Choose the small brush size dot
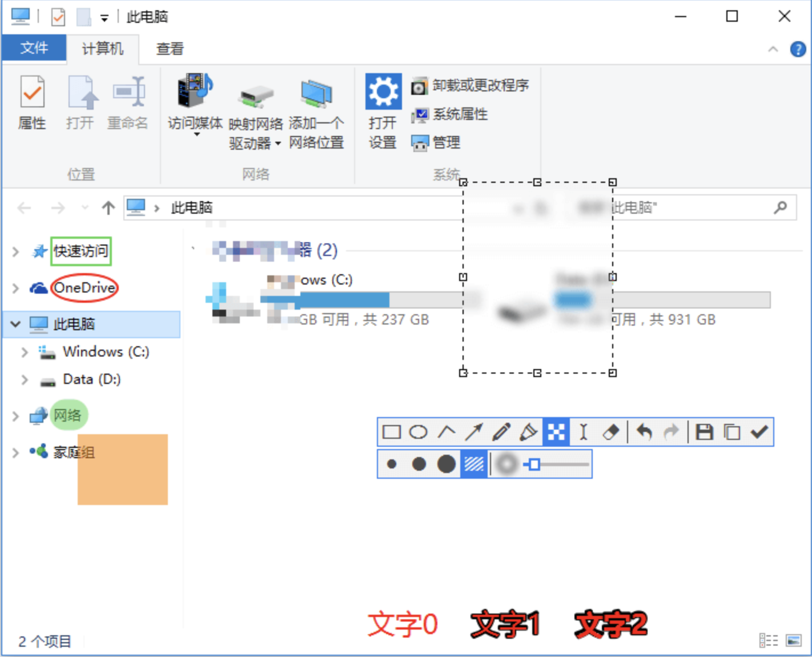 392,464
